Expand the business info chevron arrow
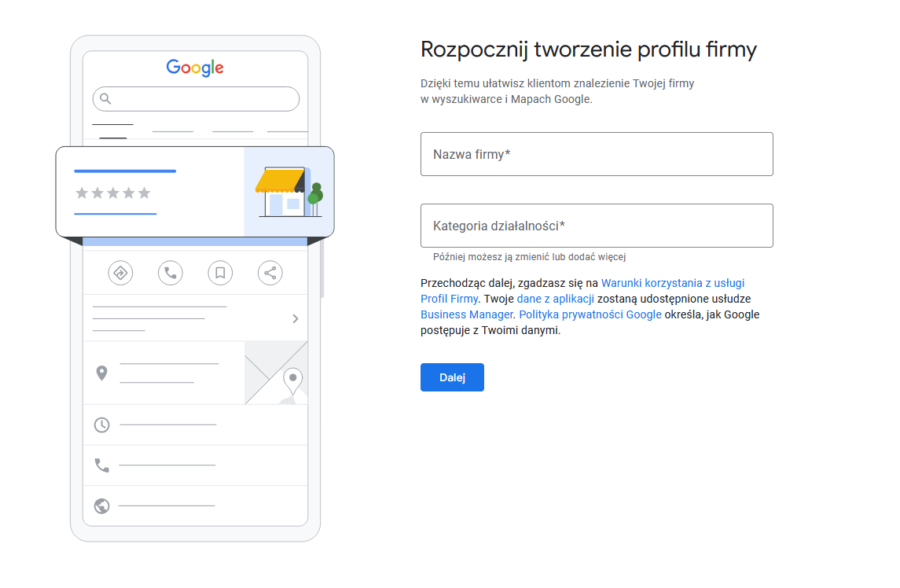Image resolution: width=900 pixels, height=588 pixels. pyautogui.click(x=295, y=318)
